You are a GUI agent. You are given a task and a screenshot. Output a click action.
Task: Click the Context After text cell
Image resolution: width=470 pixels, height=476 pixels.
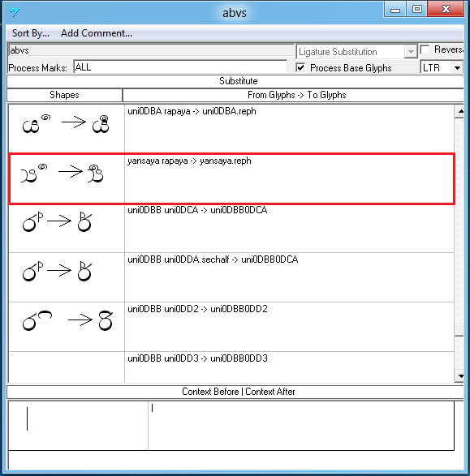301,425
